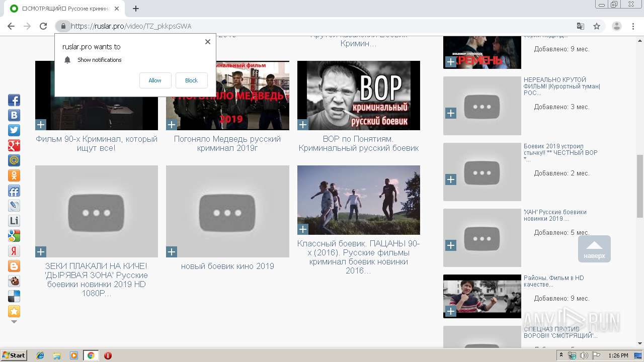Expand more share options arrow
Viewport: 644px width, 362px height.
(x=14, y=322)
